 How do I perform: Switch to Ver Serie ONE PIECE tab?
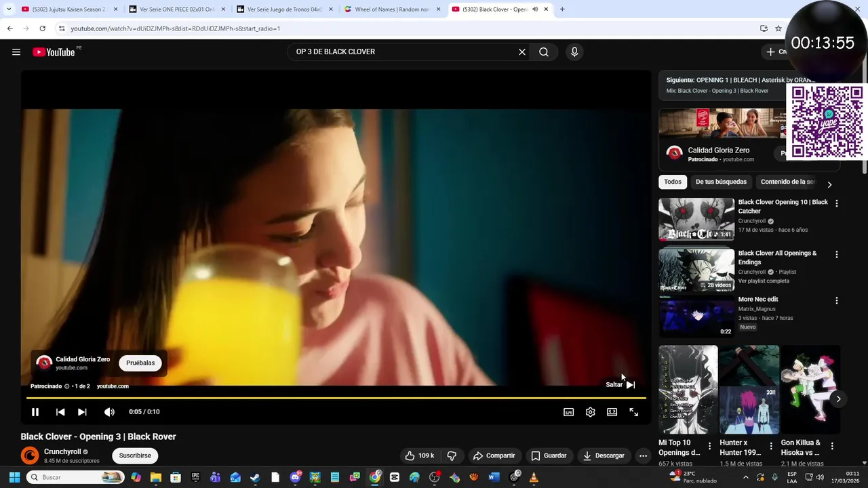point(176,9)
